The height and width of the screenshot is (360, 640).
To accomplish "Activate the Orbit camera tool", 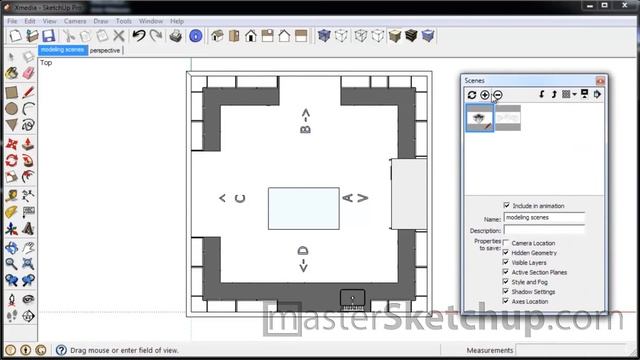I will (11, 248).
